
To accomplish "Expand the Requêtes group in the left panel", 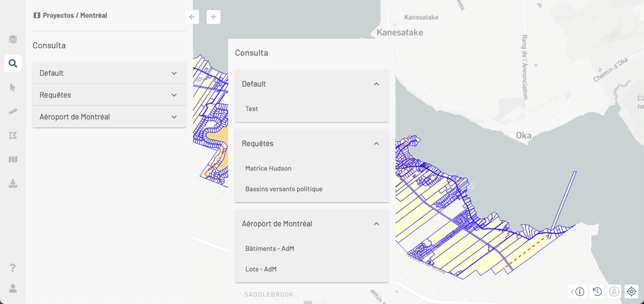I will (x=109, y=95).
